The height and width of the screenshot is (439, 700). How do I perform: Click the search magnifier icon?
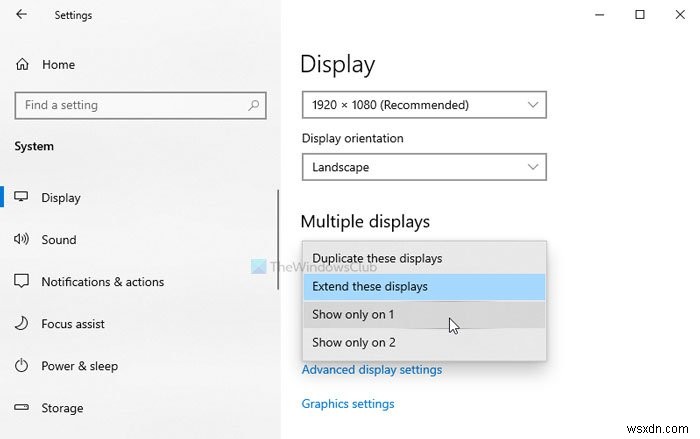pos(252,105)
